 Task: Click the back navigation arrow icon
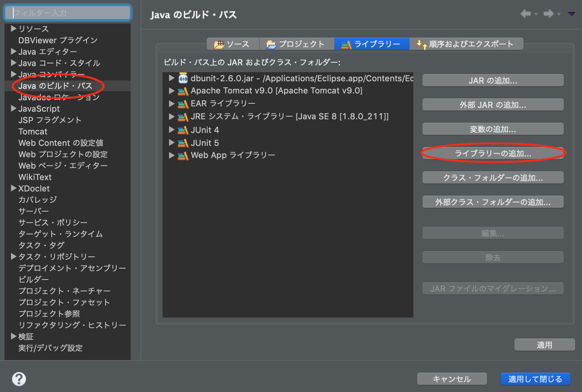pyautogui.click(x=526, y=14)
